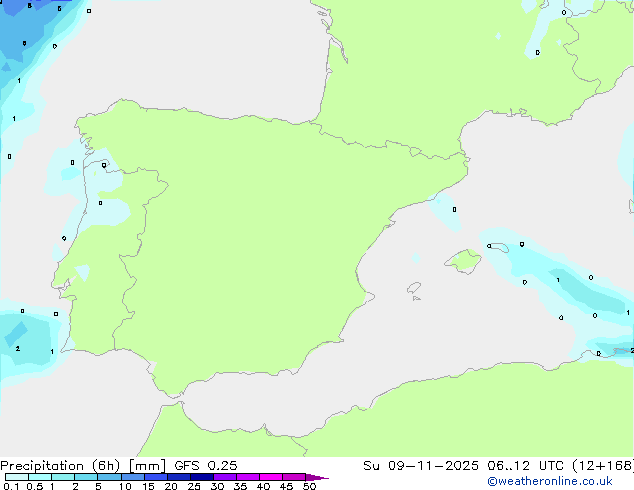Click the legend label "50"
This screenshot has width=634, height=490.
click(309, 486)
